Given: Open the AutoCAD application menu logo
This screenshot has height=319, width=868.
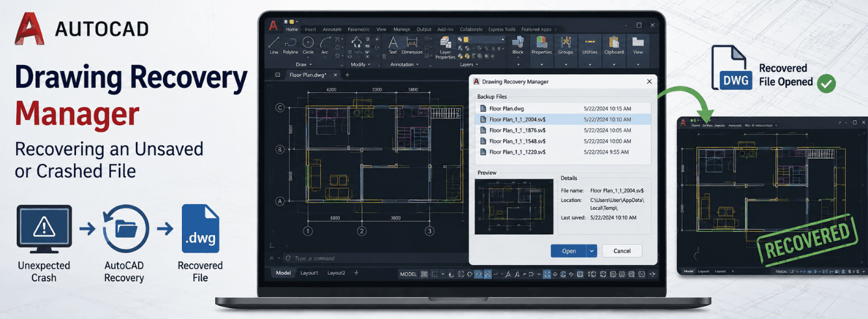Looking at the screenshot, I should pos(274,25).
